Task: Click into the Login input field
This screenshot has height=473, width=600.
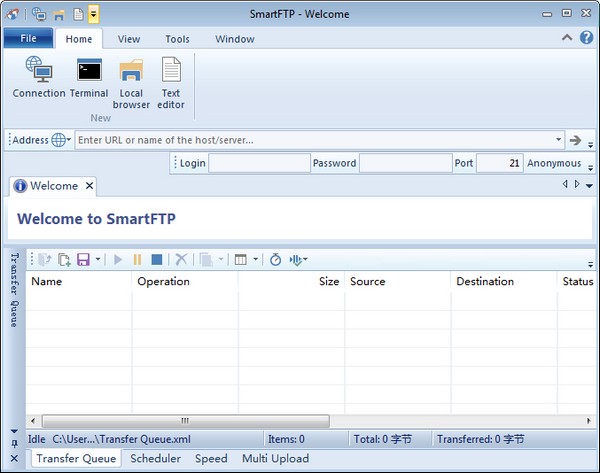Action: pos(259,163)
